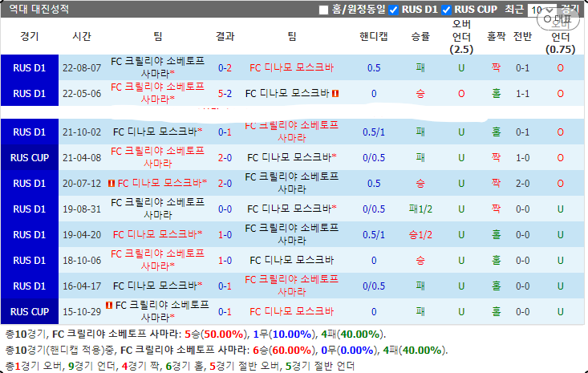Screen dimensions: 588x373
Task: Click red card icon in 20-07-12 row
Action: coord(112,183)
